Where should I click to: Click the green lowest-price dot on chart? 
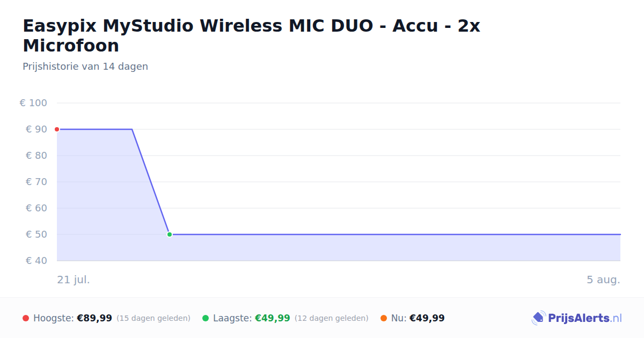click(x=170, y=234)
